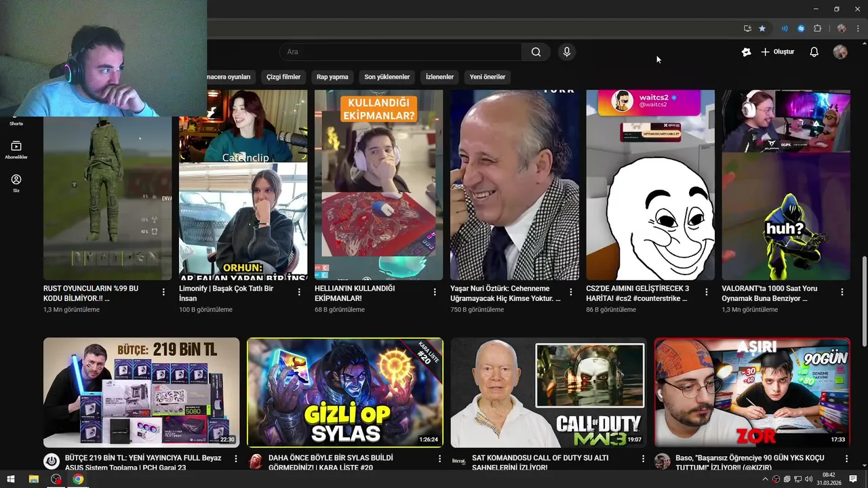The height and width of the screenshot is (488, 868).
Task: Click the taskbar clock showing 08:42
Action: 829,479
